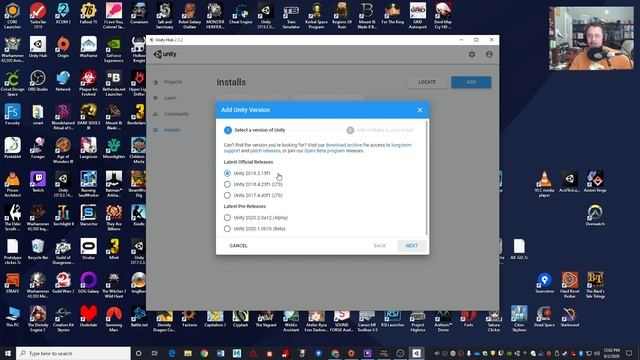Select Unity 2018.4.23f1 (LTS) version
The image size is (640, 360).
[x=227, y=184]
